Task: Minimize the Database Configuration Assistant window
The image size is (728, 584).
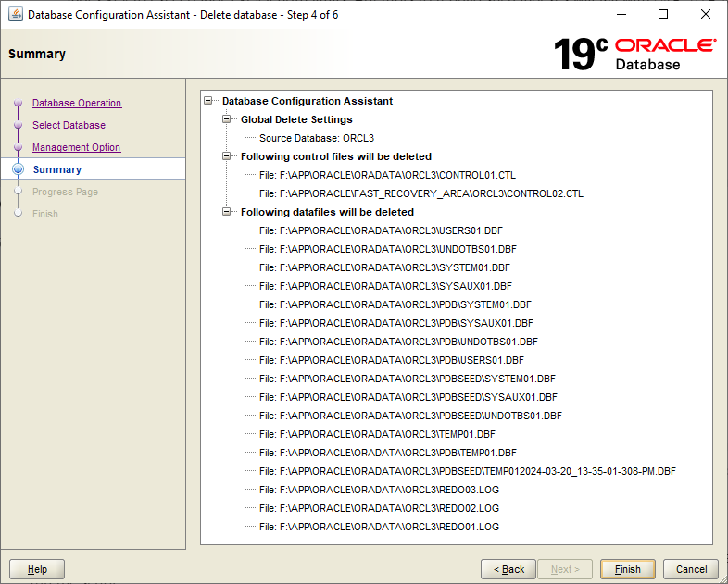Action: tap(621, 15)
